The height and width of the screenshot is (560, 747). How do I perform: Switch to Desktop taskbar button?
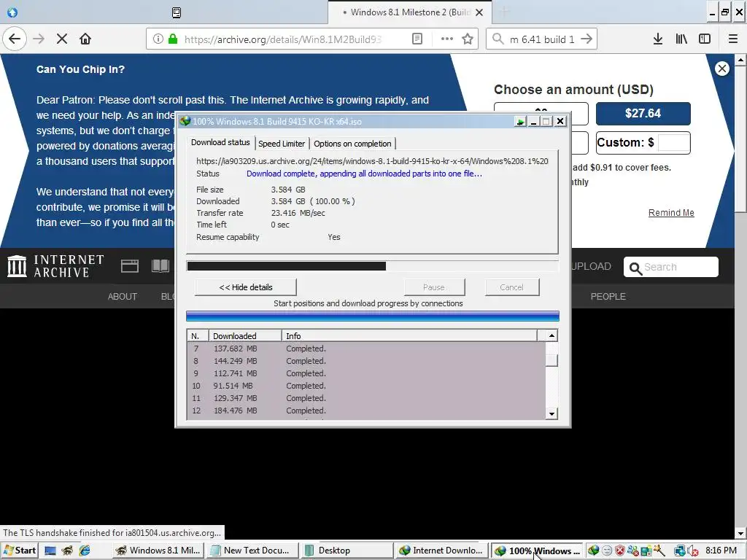coord(347,551)
